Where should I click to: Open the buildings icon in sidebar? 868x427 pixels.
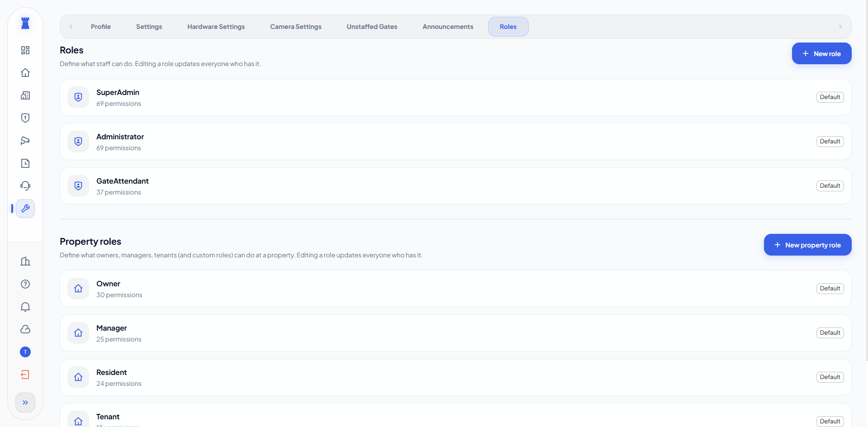[x=25, y=95]
